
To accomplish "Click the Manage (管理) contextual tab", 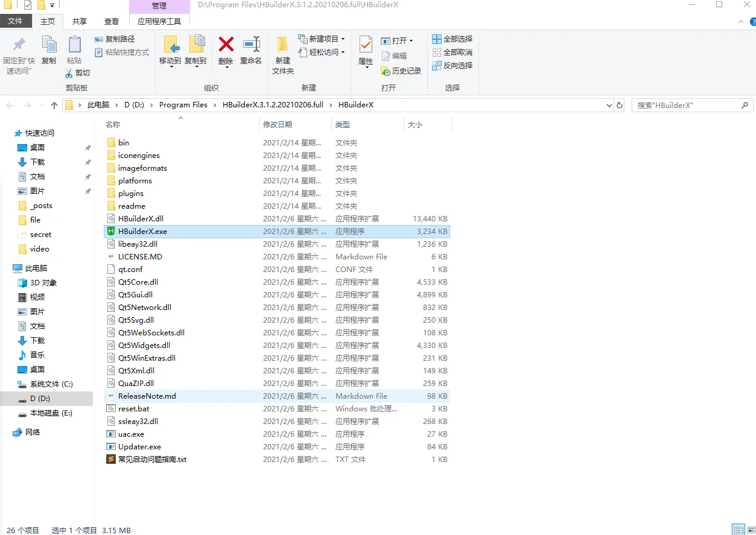I will click(x=159, y=6).
